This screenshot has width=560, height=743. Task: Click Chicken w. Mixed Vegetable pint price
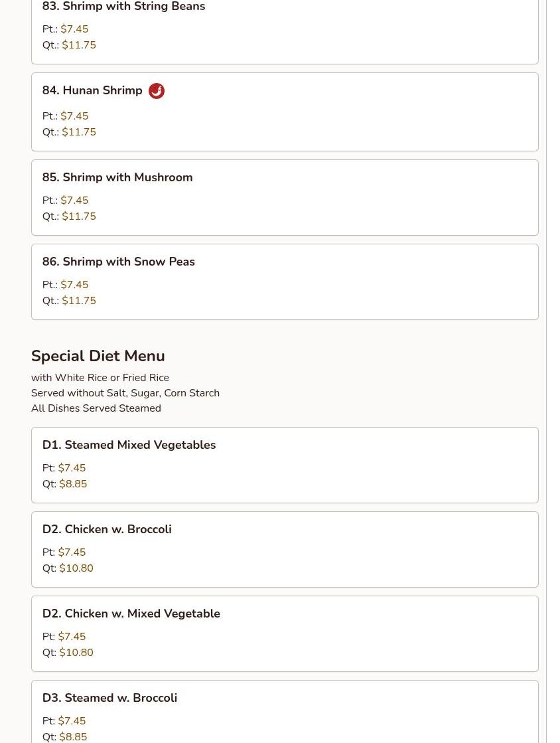point(72,636)
